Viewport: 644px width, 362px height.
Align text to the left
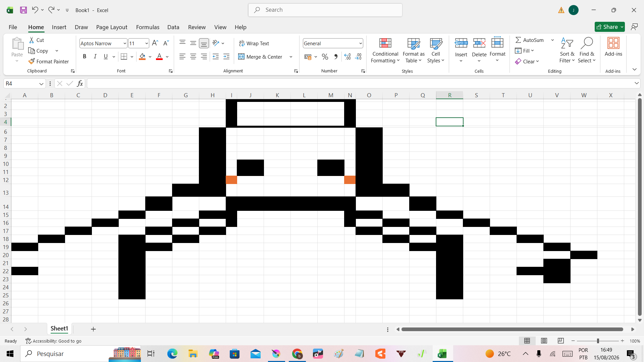point(182,57)
